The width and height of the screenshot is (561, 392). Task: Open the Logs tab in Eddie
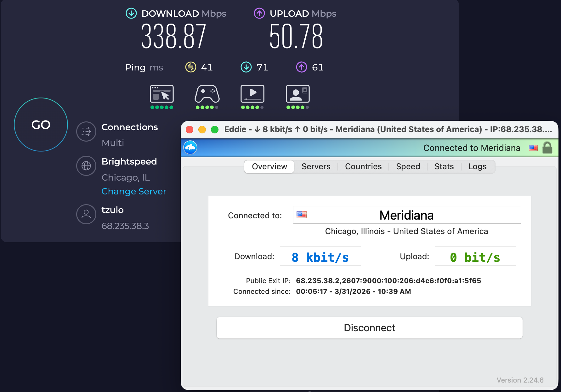pyautogui.click(x=477, y=166)
